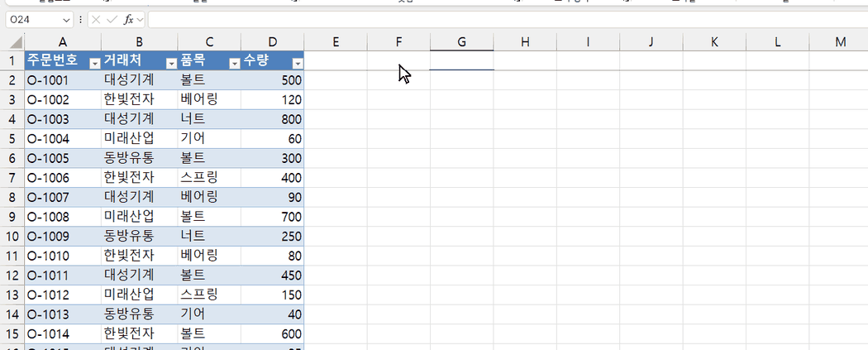Click inside the Name Box showing O24
868x350 pixels.
click(35, 20)
